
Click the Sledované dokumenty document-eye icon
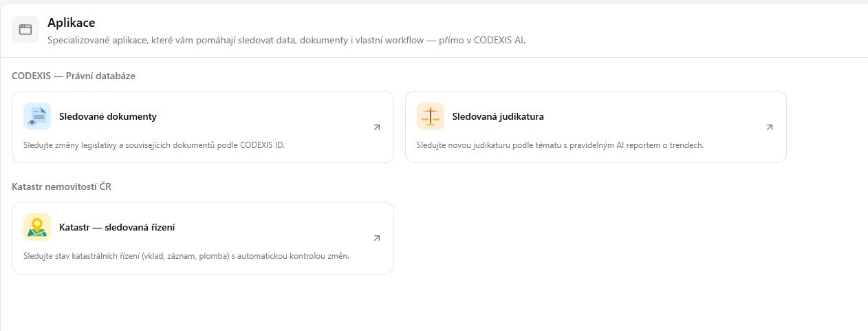pyautogui.click(x=37, y=116)
